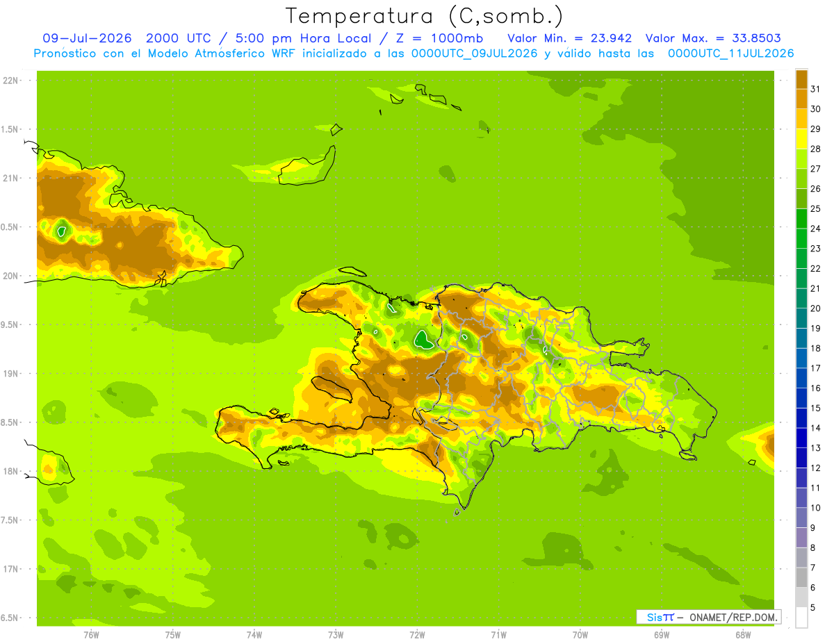The width and height of the screenshot is (834, 644).
Task: Click the 'Valor Min. = 23.942' readout
Action: [x=570, y=38]
